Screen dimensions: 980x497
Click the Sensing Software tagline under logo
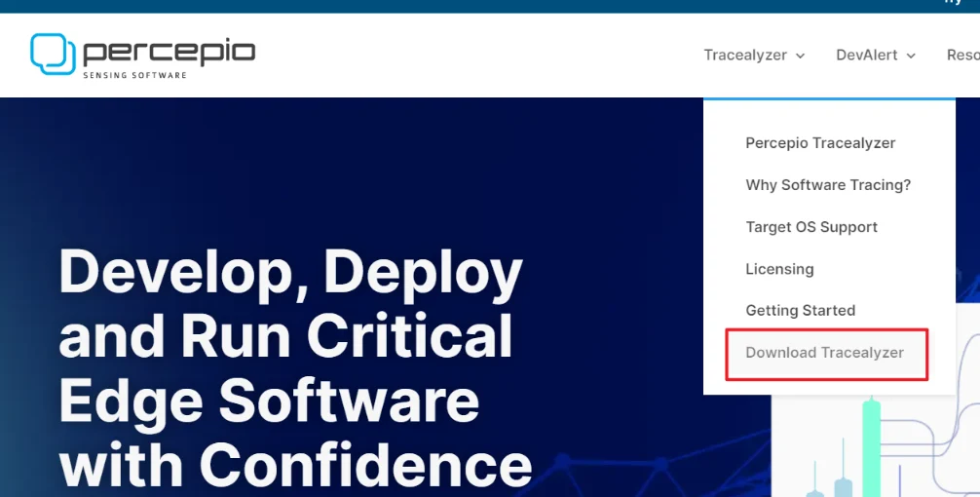pos(134,75)
